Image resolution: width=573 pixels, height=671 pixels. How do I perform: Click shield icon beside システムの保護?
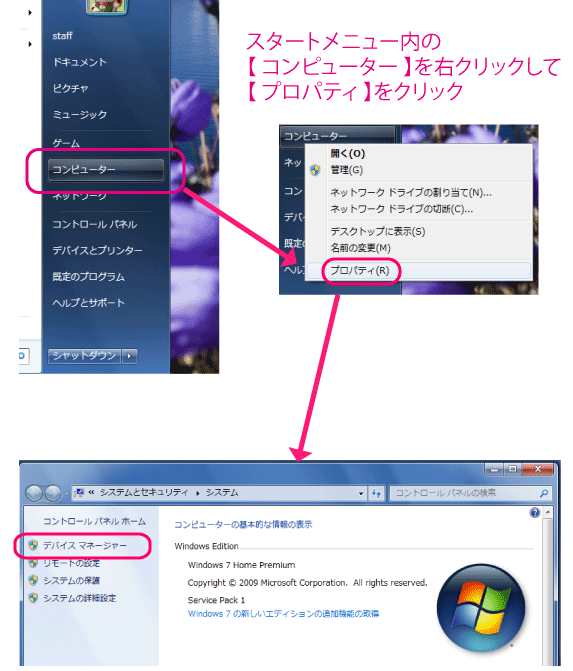click(x=33, y=580)
